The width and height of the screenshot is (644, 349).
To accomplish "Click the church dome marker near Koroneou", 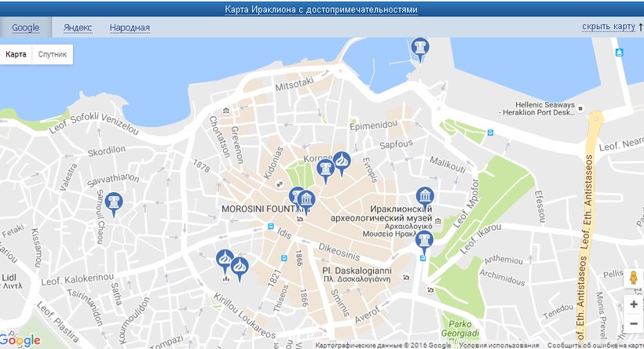I will (342, 162).
